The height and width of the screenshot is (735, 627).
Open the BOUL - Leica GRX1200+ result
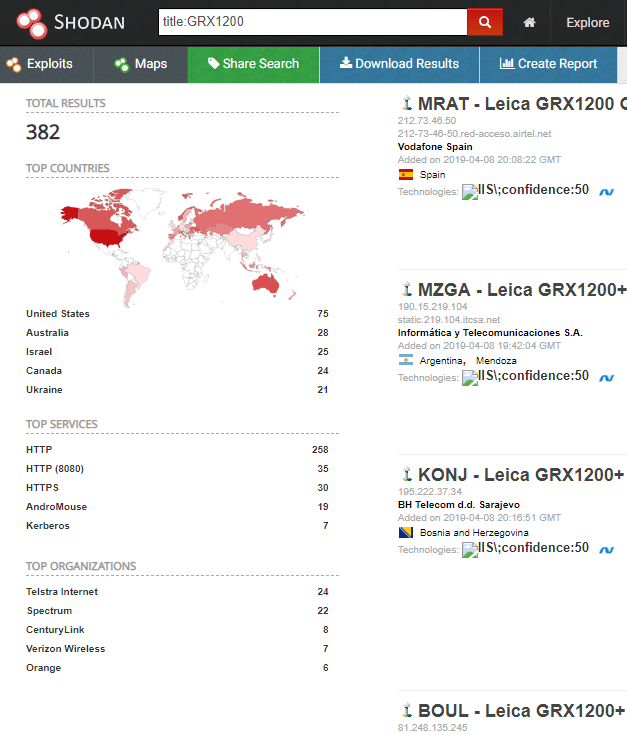pos(522,711)
